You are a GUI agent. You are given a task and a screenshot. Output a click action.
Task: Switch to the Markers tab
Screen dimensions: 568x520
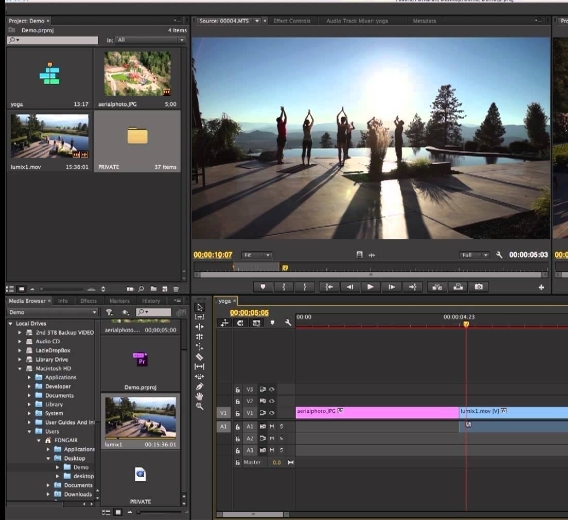tap(120, 301)
